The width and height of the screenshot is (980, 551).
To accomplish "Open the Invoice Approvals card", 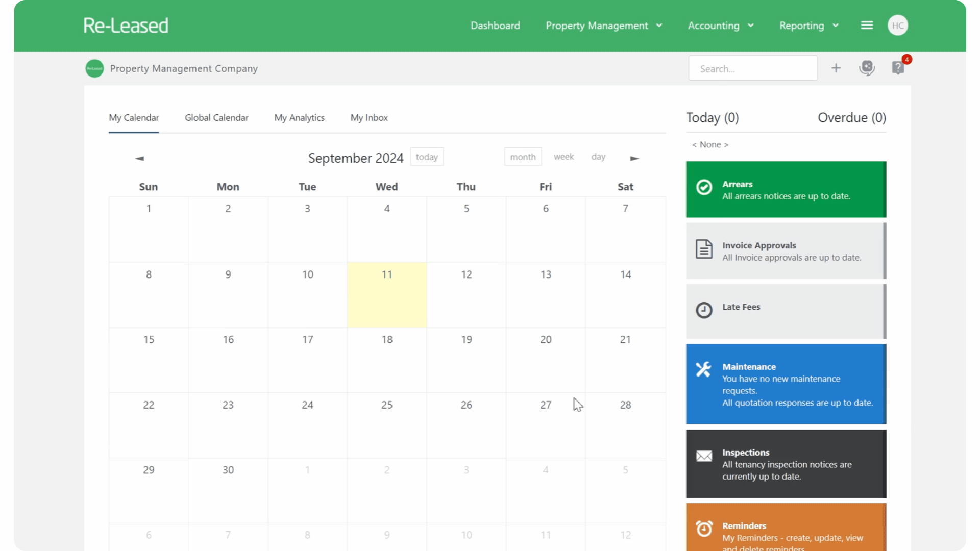I will [786, 251].
